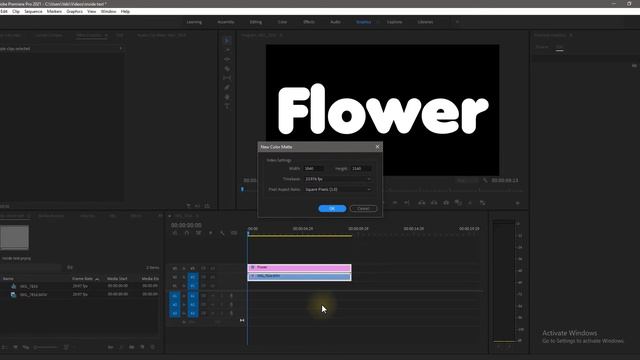Image resolution: width=640 pixels, height=360 pixels.
Task: Click Cancel in New Color Matte dialog
Action: pos(363,209)
